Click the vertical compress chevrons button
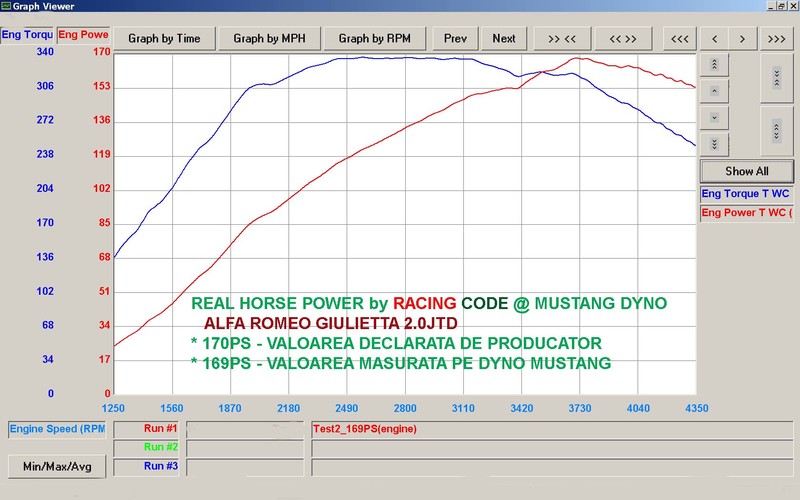The image size is (800, 500). tap(777, 78)
